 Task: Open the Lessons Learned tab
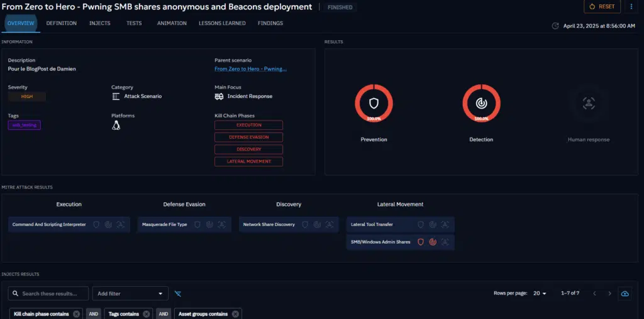pyautogui.click(x=222, y=23)
